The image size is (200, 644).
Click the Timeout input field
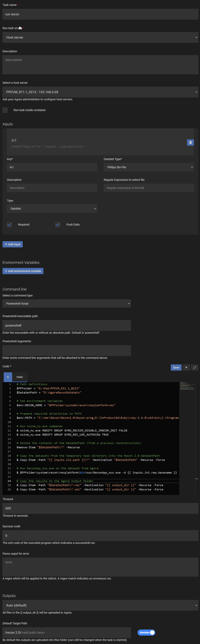tap(100, 508)
